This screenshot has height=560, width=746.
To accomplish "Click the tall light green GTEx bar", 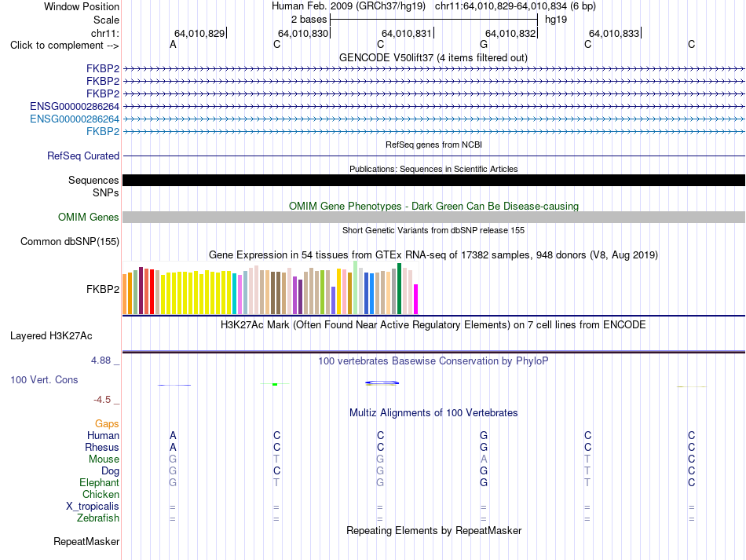I will (356, 287).
